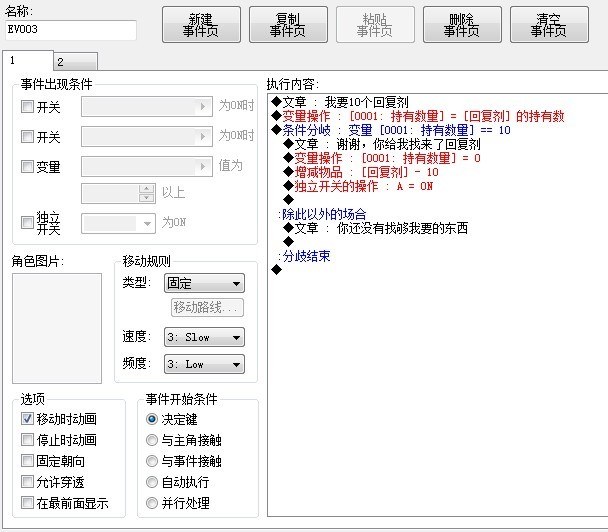The image size is (608, 532).
Task: Open the 变量 variable selector box
Action: click(147, 167)
